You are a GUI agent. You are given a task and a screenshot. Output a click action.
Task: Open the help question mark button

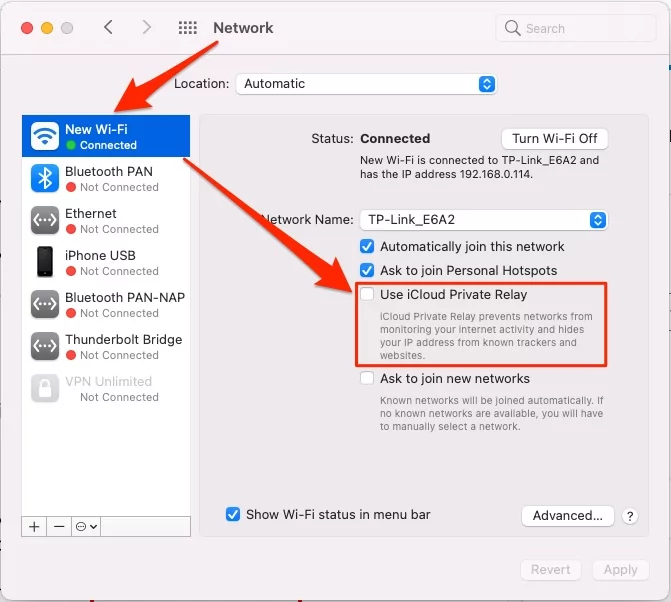pyautogui.click(x=630, y=516)
